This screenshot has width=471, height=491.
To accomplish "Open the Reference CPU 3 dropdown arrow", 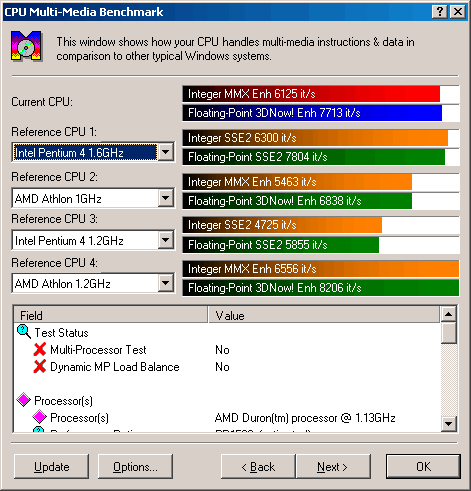I will pyautogui.click(x=165, y=240).
